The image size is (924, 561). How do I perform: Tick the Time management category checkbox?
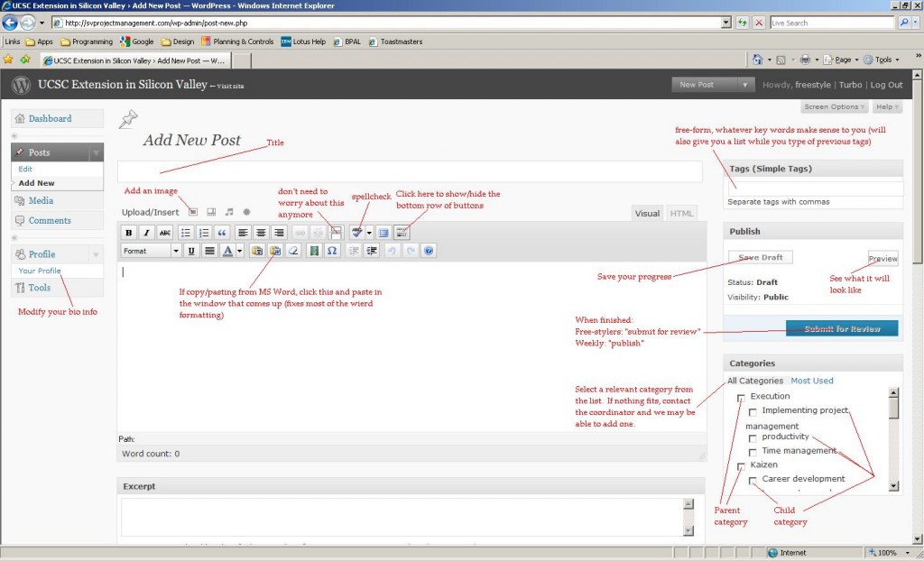pos(753,452)
